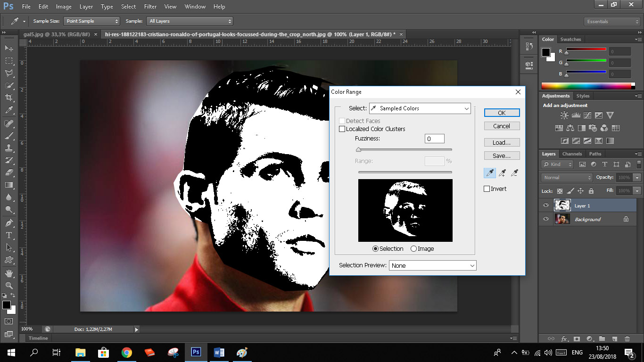Check the Invert option
The image size is (644, 362).
pyautogui.click(x=487, y=189)
